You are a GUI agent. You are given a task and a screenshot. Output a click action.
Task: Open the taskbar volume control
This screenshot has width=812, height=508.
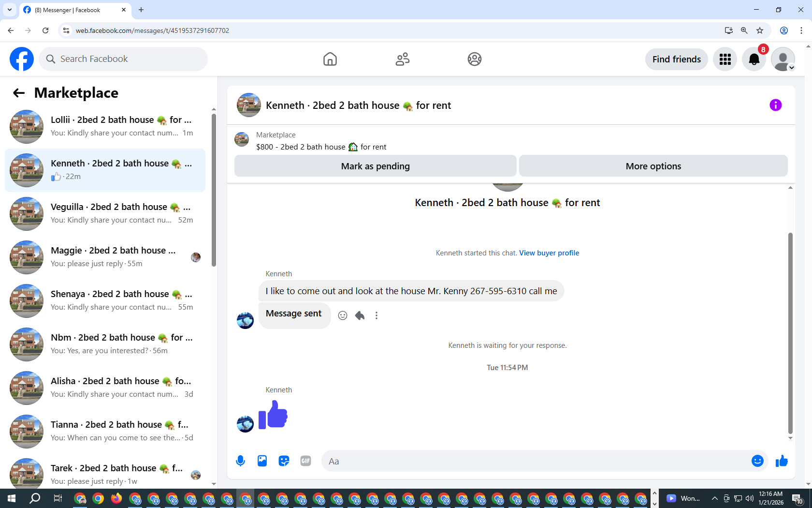(750, 498)
